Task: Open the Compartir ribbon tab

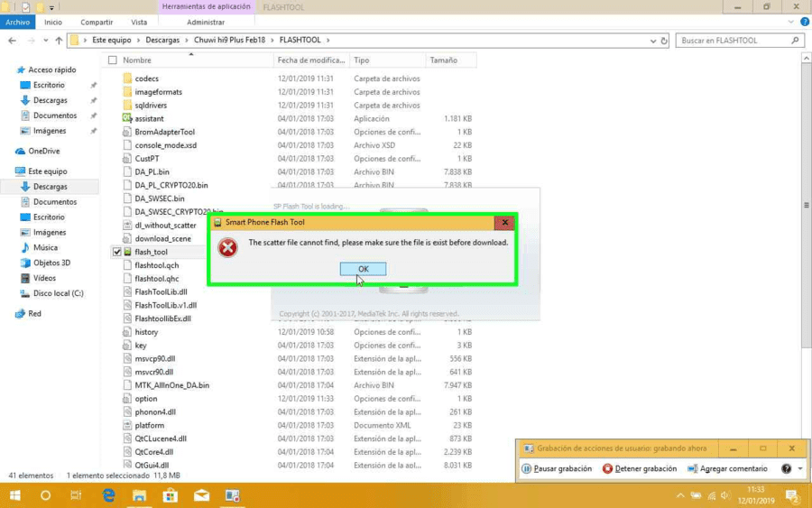Action: [x=97, y=23]
